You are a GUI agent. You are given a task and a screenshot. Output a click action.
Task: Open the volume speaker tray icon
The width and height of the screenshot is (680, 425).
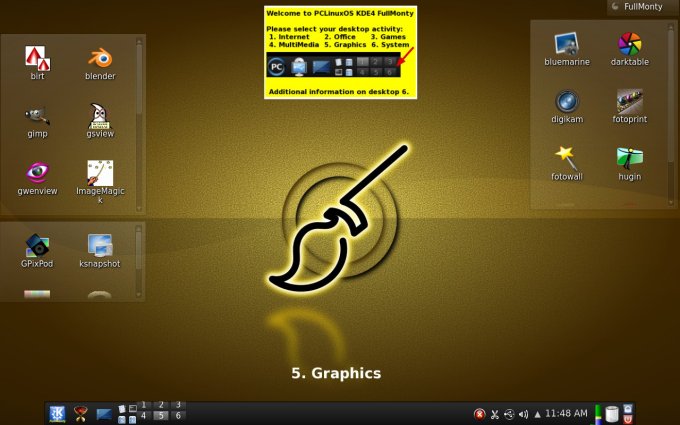[523, 414]
